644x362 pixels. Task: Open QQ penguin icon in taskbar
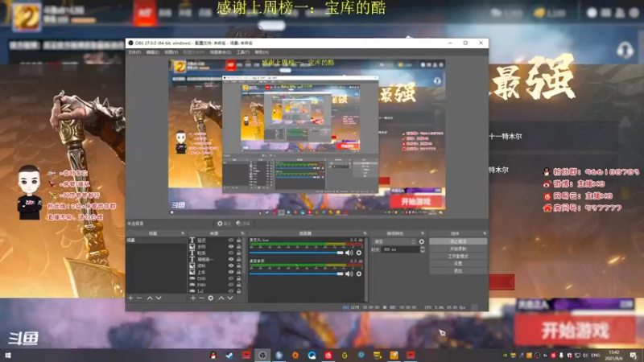pyautogui.click(x=213, y=356)
